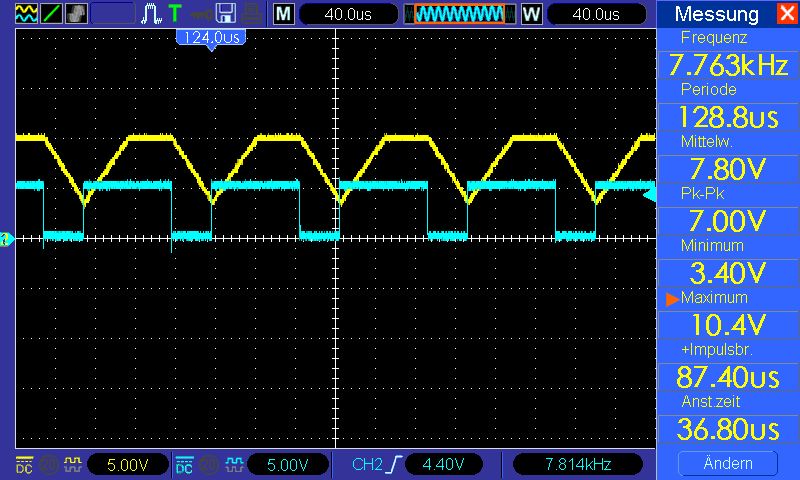
Task: Click the pulse waveform icon
Action: pos(151,14)
